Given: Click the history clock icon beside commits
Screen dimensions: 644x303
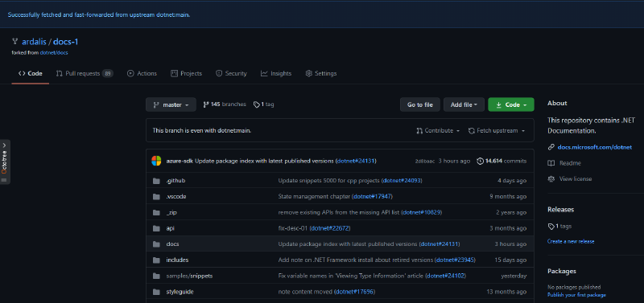Looking at the screenshot, I should pyautogui.click(x=480, y=161).
